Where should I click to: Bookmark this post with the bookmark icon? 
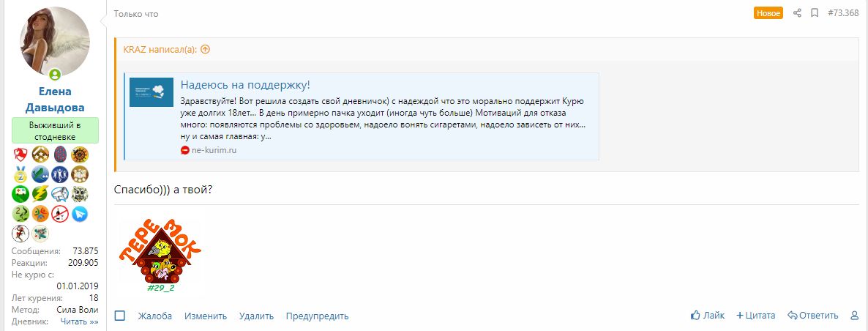(815, 13)
